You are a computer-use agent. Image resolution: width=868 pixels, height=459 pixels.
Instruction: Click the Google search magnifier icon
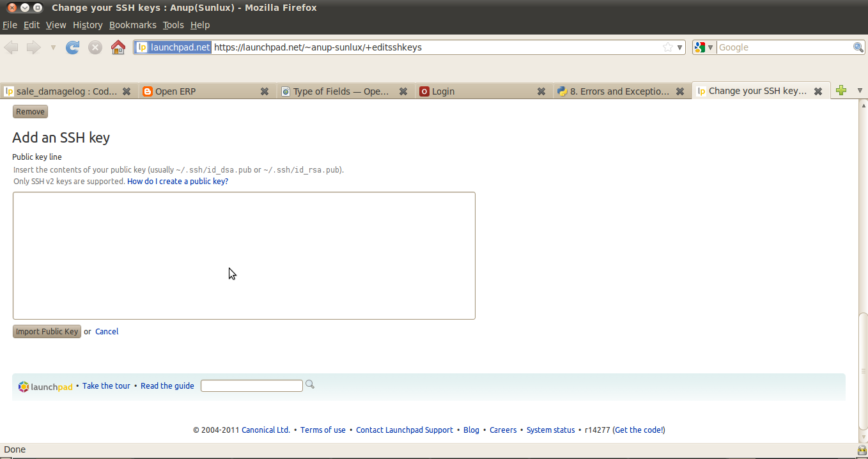[858, 47]
